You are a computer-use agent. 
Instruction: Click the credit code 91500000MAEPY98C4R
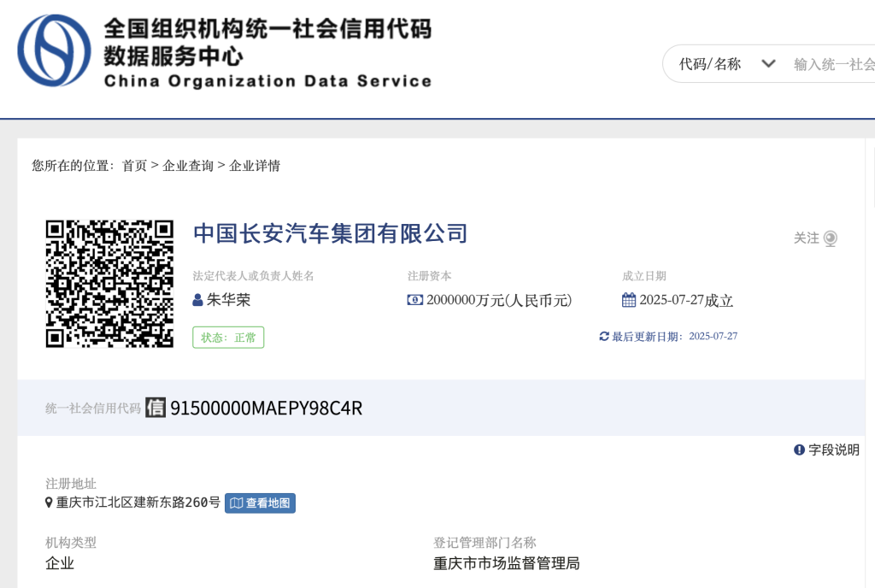(267, 409)
